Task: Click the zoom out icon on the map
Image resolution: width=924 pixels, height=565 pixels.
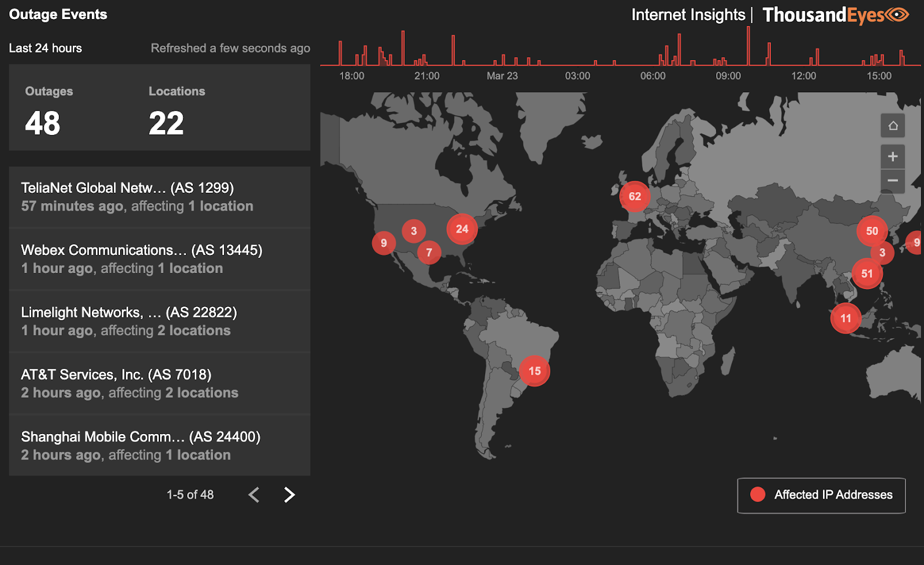Action: click(x=892, y=181)
